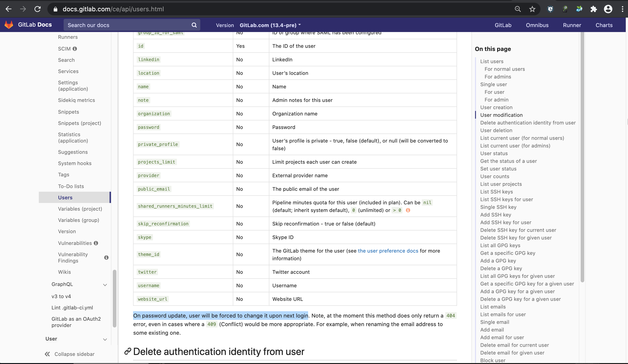628x364 pixels.
Task: Click the Yes value in the id row
Action: point(240,46)
